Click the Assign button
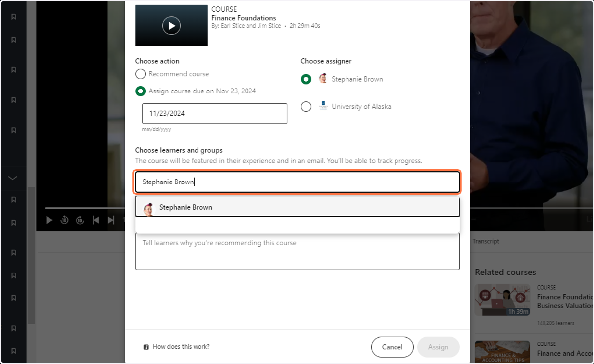 click(x=438, y=347)
